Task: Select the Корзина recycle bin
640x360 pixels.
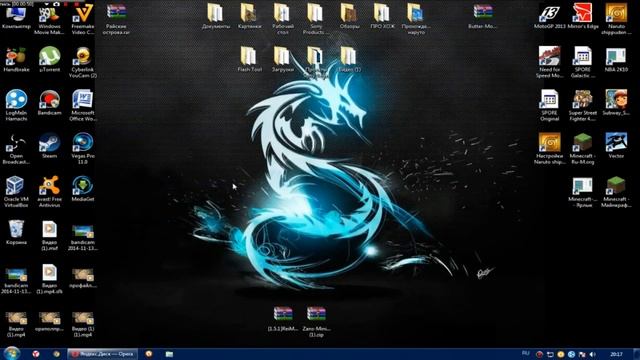Action: (x=16, y=233)
